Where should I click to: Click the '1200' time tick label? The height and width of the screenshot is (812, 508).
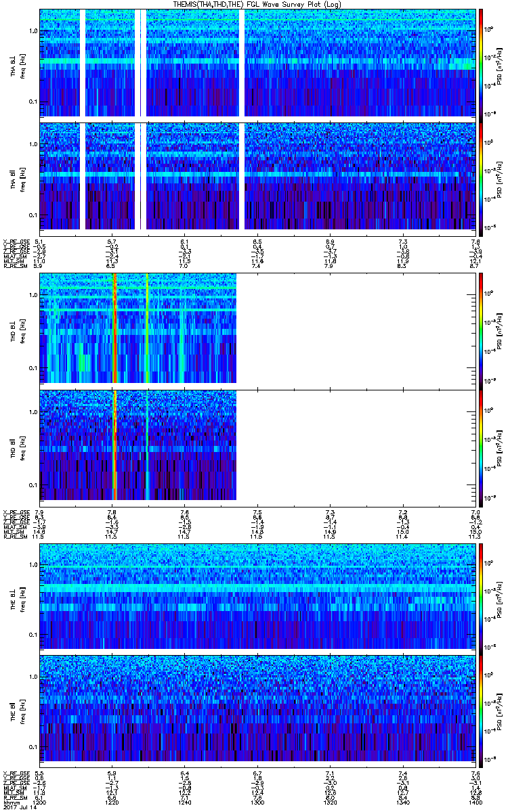[41, 803]
